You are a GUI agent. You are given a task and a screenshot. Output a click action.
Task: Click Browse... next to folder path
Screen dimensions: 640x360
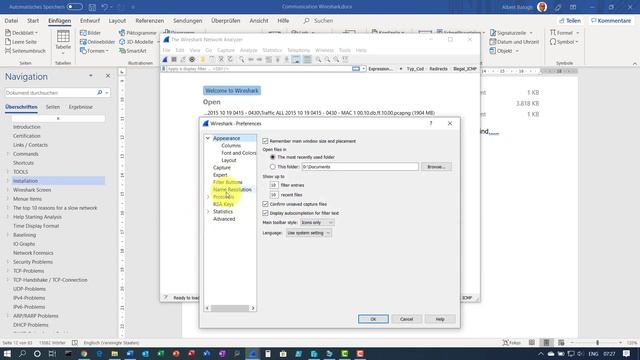point(436,167)
